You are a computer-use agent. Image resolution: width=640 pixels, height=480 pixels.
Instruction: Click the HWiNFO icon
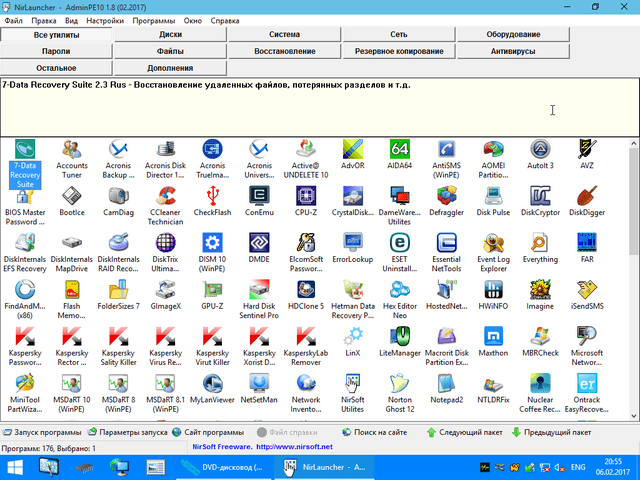(x=494, y=290)
